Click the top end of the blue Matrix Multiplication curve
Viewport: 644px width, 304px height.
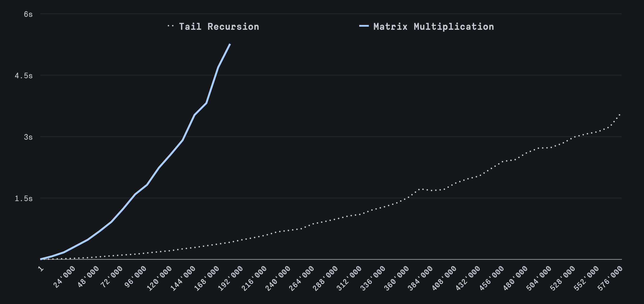point(230,44)
